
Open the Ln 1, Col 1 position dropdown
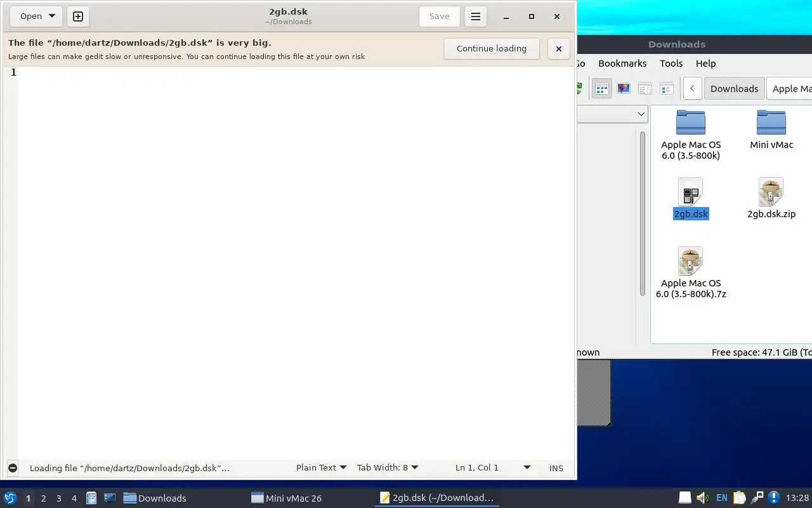(x=492, y=468)
